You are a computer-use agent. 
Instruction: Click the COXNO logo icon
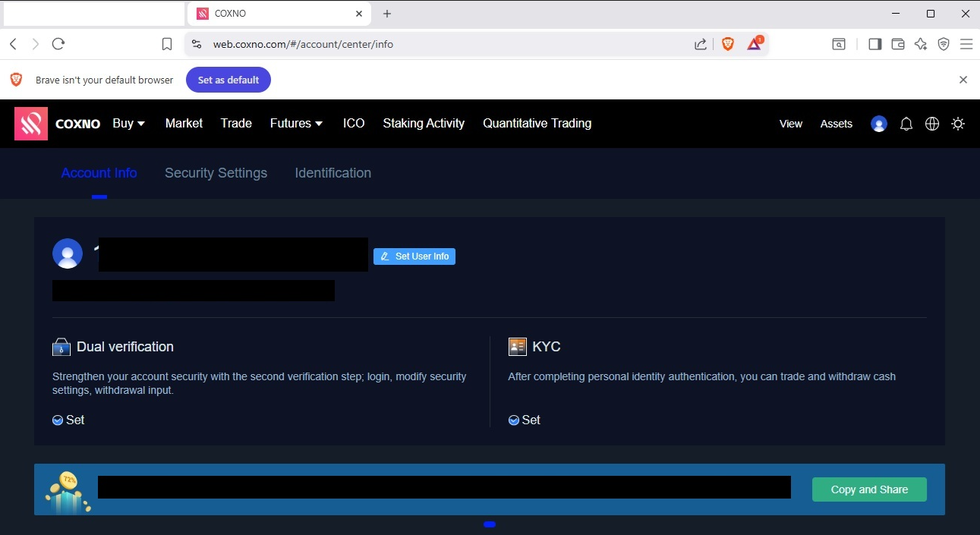pos(31,124)
